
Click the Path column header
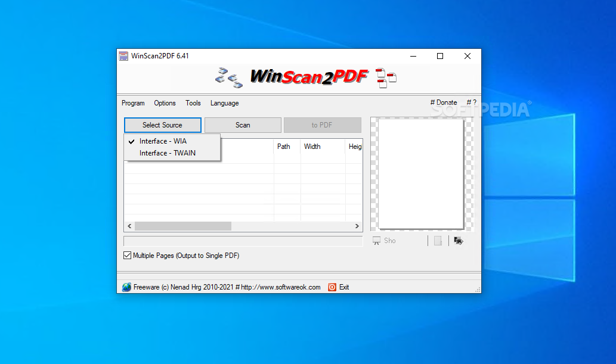tap(287, 147)
